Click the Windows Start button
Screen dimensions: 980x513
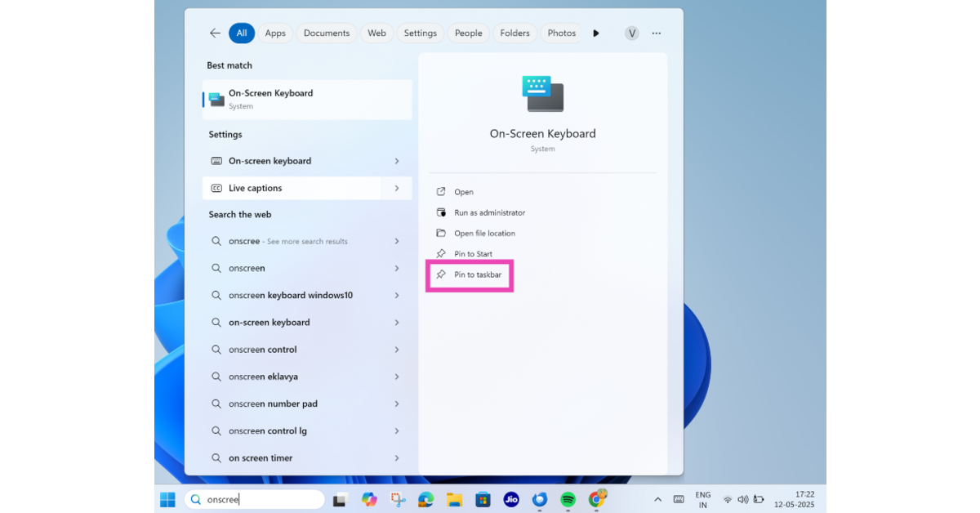[x=167, y=499]
